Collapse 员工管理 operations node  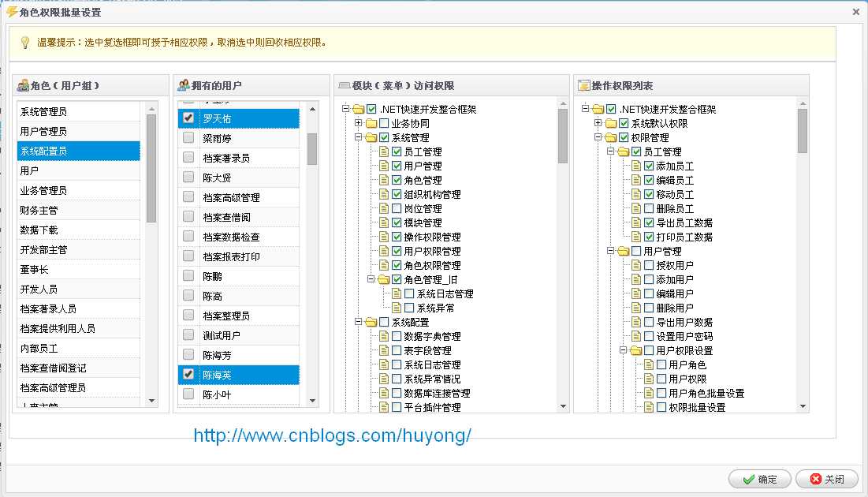click(610, 151)
